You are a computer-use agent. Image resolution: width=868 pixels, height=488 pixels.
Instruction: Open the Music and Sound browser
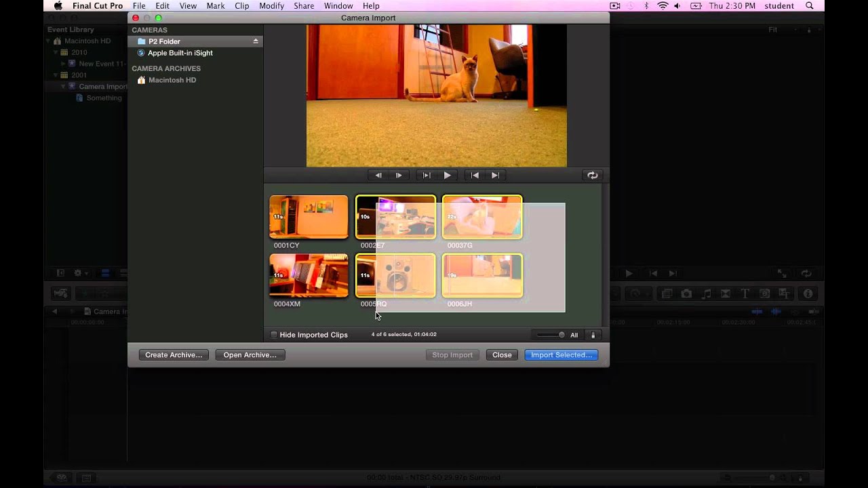pyautogui.click(x=706, y=293)
